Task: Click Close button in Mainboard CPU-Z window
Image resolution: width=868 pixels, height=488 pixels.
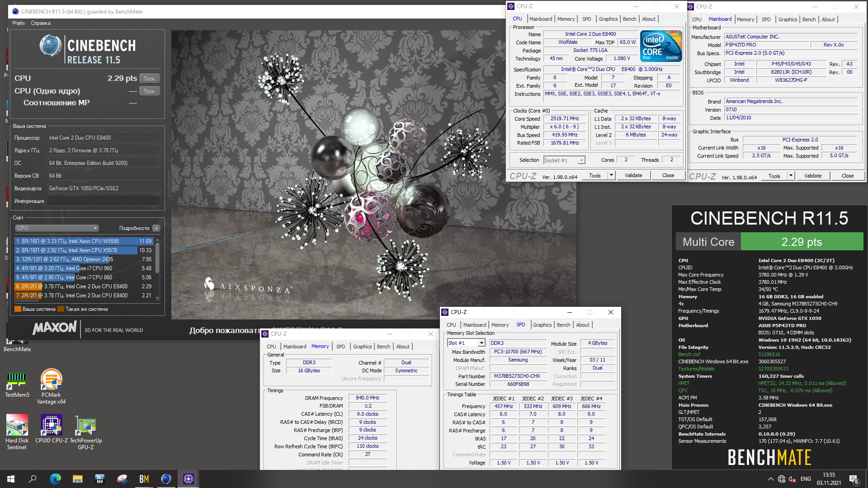Action: (848, 176)
